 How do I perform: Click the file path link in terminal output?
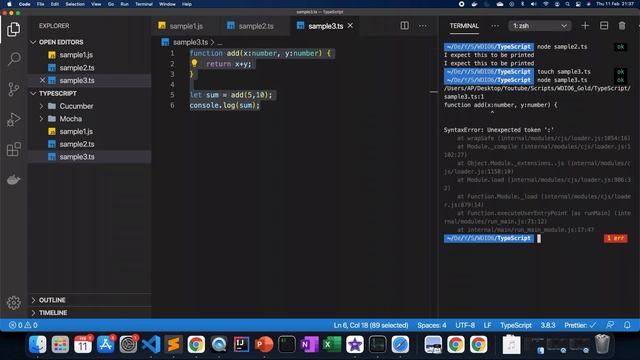click(537, 92)
